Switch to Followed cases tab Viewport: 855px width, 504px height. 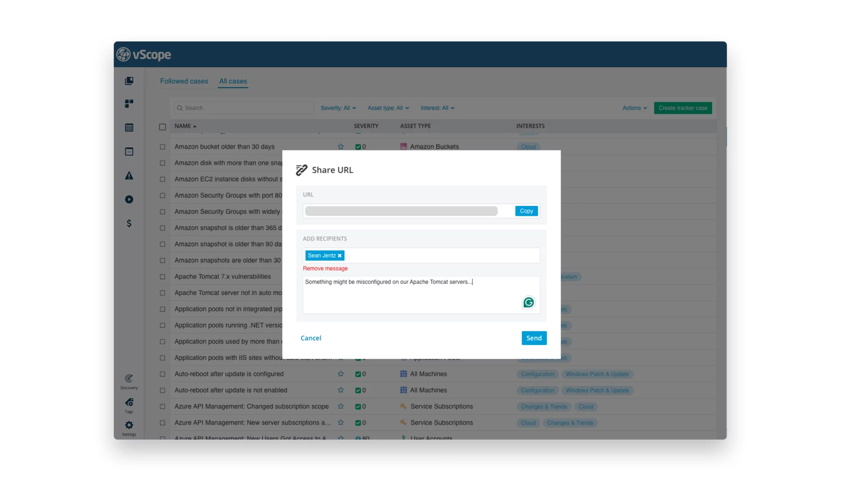tap(183, 81)
